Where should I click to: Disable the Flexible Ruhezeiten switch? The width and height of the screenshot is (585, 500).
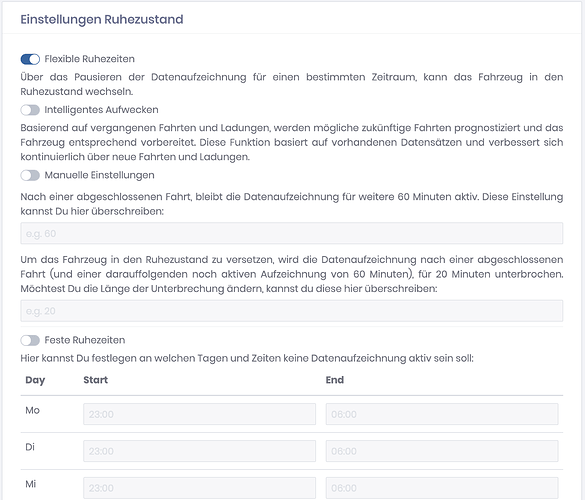point(30,59)
